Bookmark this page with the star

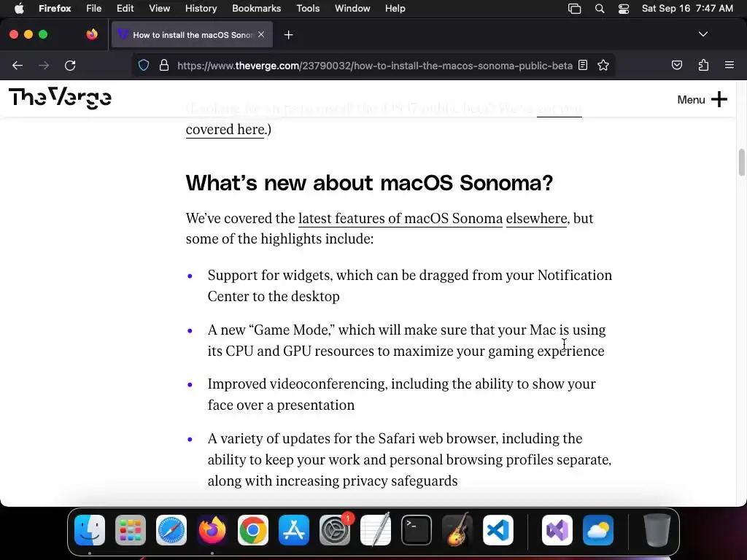pyautogui.click(x=603, y=65)
